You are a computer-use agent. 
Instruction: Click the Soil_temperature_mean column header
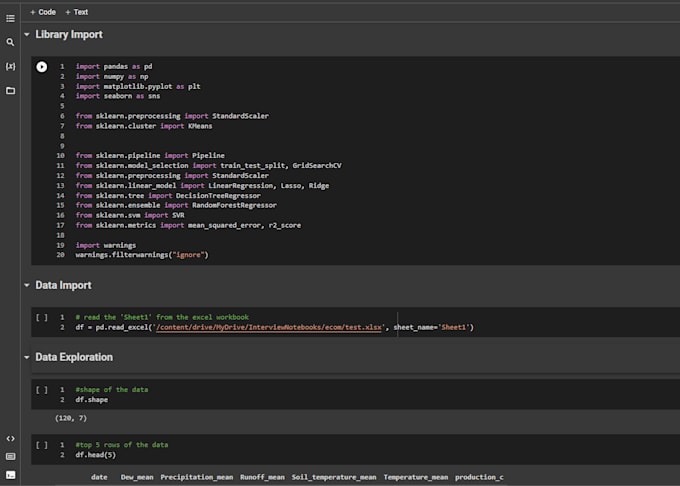tap(334, 477)
